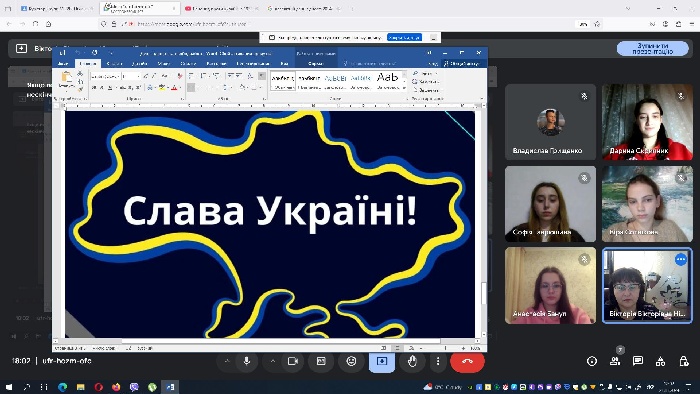The width and height of the screenshot is (700, 394).
Task: Hang up with the red leave call button
Action: click(x=467, y=361)
